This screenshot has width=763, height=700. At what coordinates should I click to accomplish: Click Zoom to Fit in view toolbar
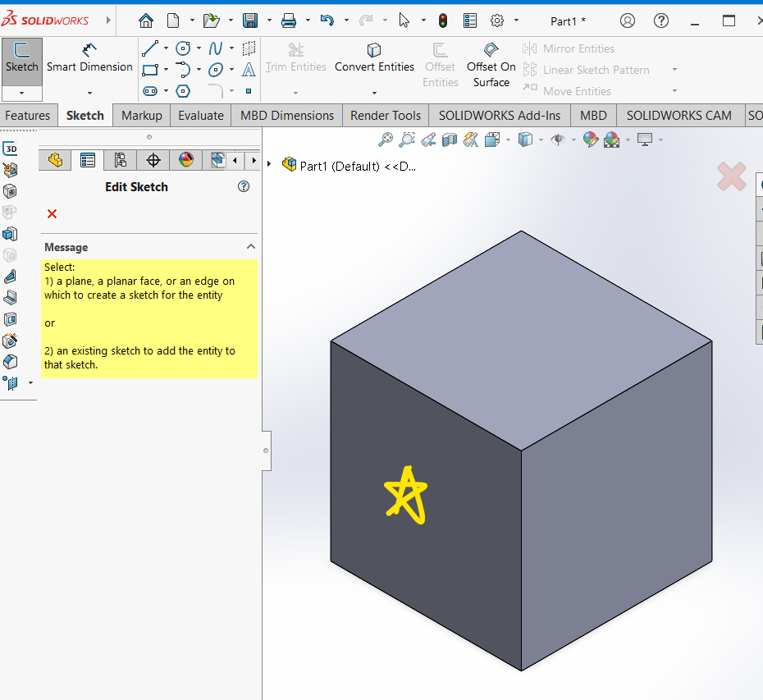click(386, 140)
